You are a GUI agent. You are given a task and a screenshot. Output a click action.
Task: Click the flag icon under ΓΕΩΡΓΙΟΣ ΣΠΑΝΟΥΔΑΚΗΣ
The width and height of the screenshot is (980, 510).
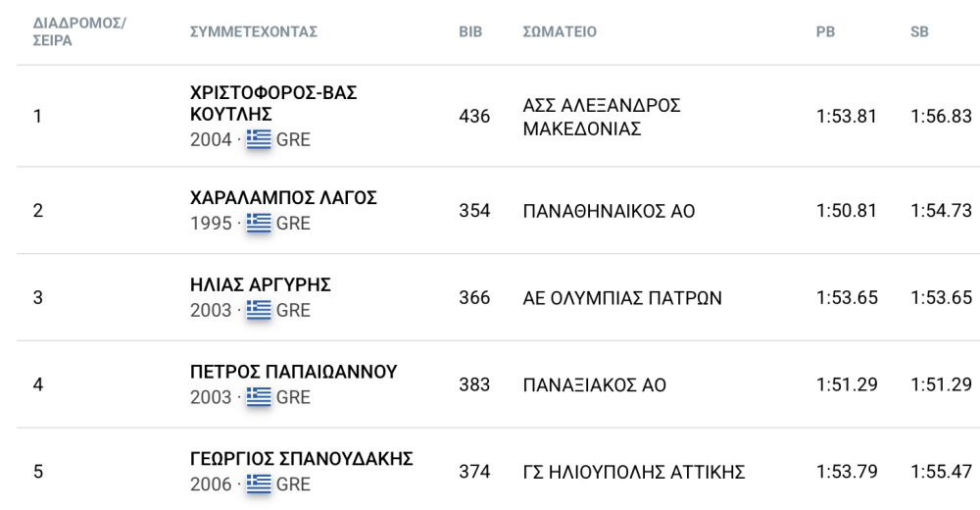(259, 484)
